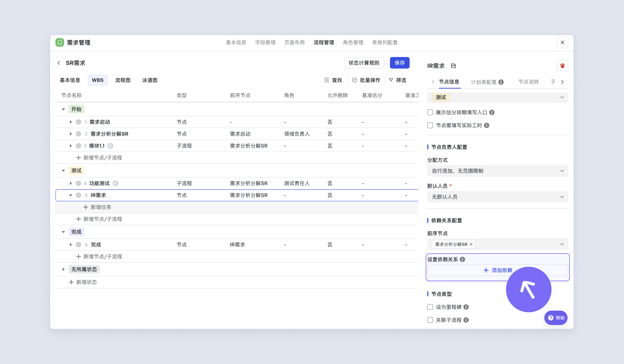Click the info icon beside 关联子流程

(x=466, y=320)
